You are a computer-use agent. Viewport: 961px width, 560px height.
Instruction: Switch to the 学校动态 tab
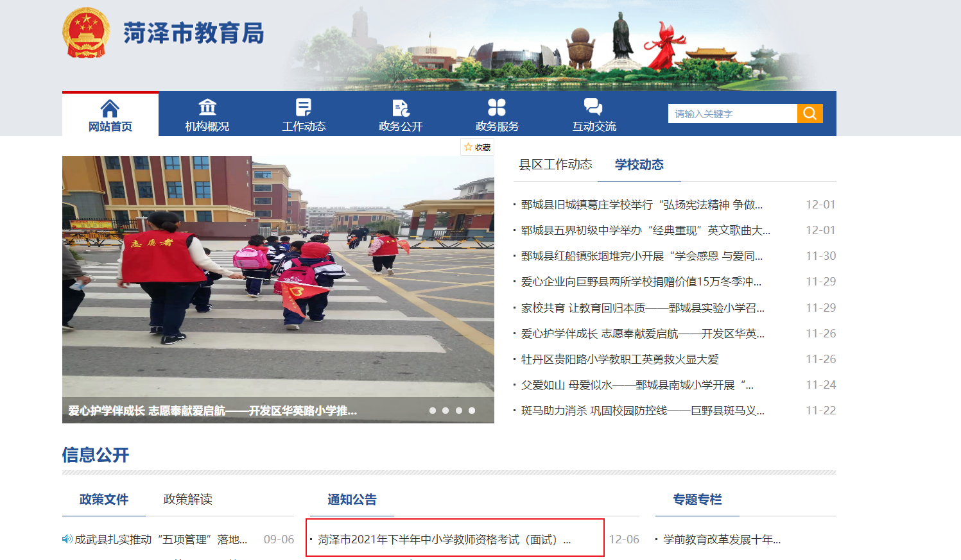639,165
